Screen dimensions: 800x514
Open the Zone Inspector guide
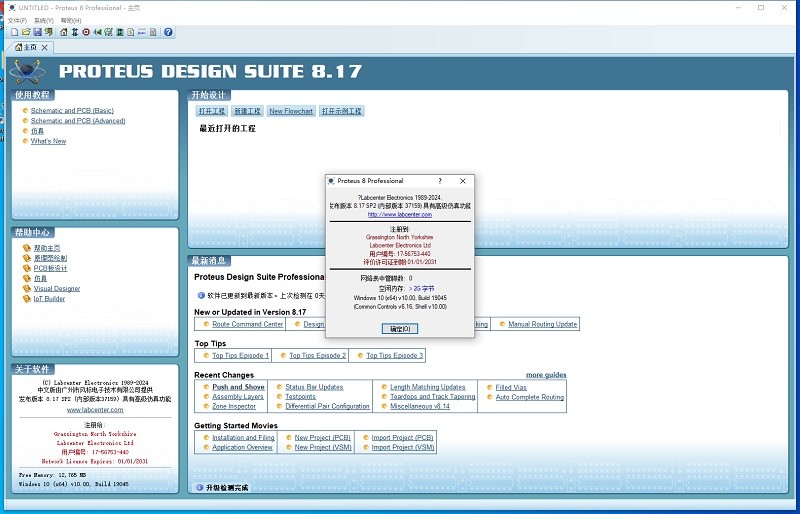coord(234,406)
